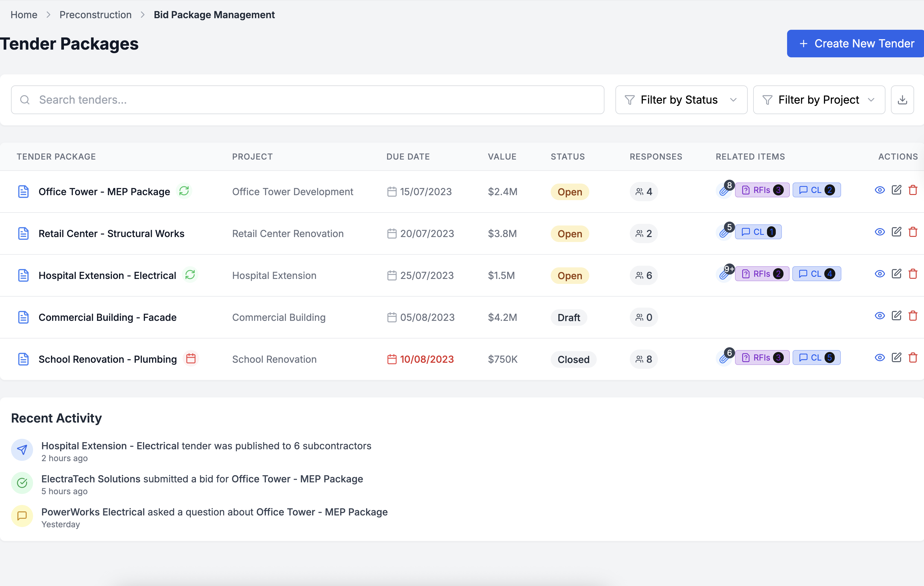The height and width of the screenshot is (586, 924).
Task: View the Retail Center - Structural Works tender
Action: [879, 232]
